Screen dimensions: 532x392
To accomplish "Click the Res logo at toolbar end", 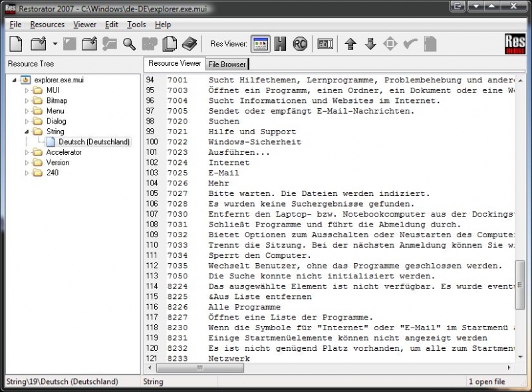I will (515, 44).
